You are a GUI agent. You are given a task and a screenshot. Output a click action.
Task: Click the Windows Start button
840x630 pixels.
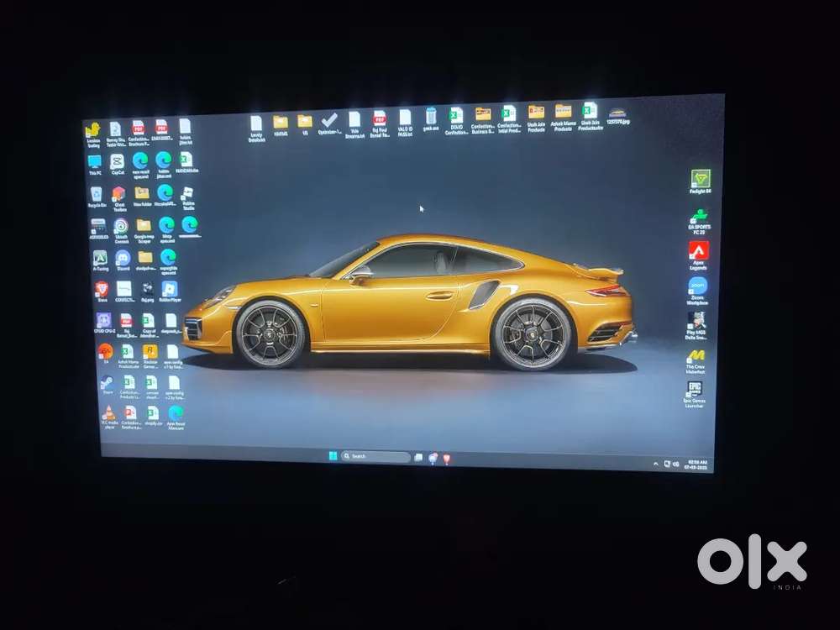click(333, 456)
